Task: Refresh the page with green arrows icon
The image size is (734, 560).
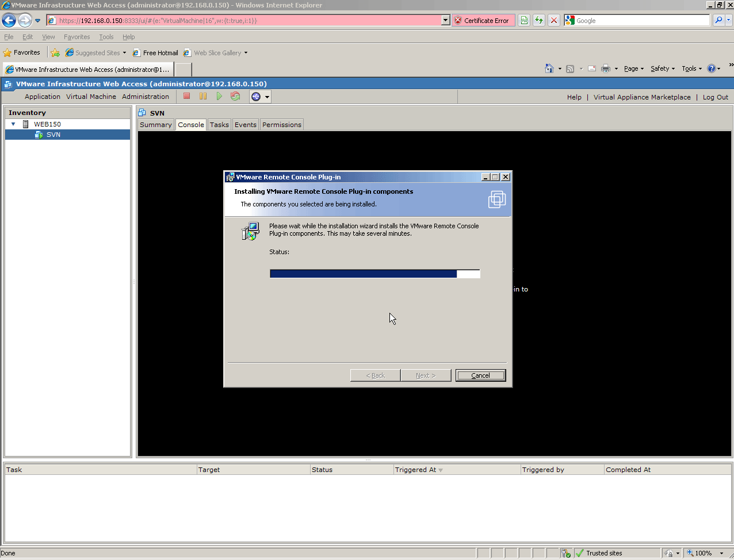Action: [539, 20]
